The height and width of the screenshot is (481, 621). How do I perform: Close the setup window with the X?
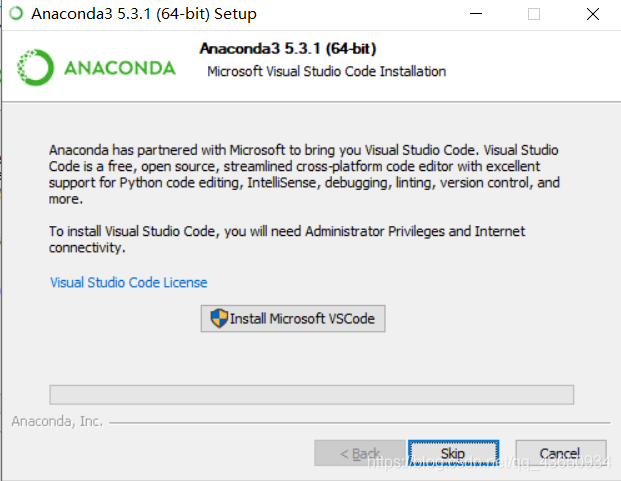[592, 14]
